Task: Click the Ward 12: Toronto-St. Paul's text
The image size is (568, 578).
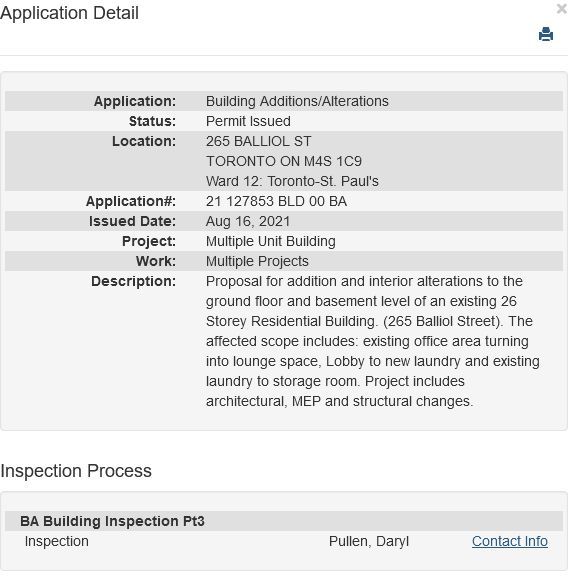Action: point(292,181)
